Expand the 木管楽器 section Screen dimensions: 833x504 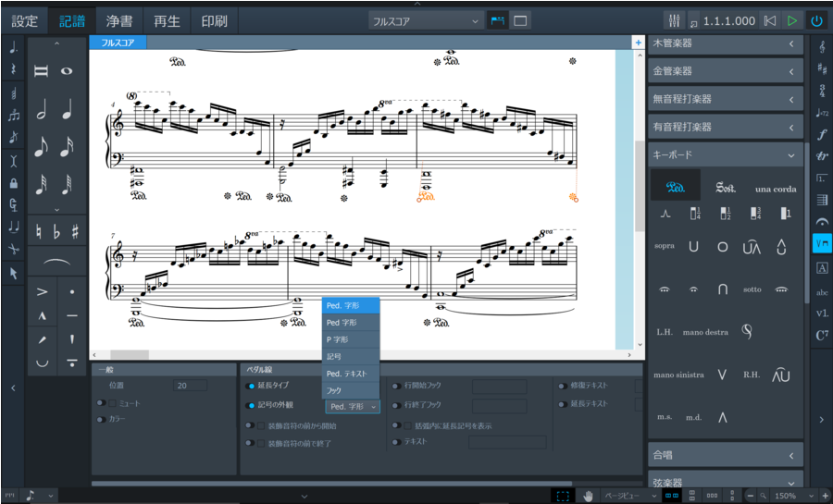click(725, 43)
